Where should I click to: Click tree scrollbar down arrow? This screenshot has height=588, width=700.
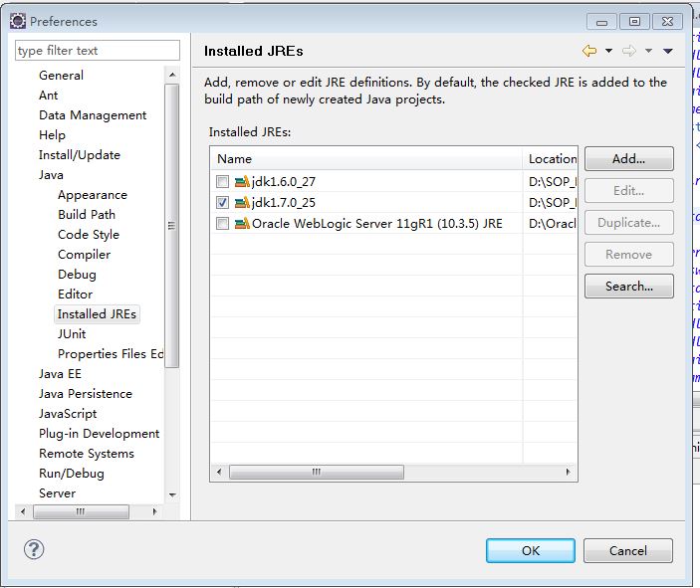click(x=172, y=494)
